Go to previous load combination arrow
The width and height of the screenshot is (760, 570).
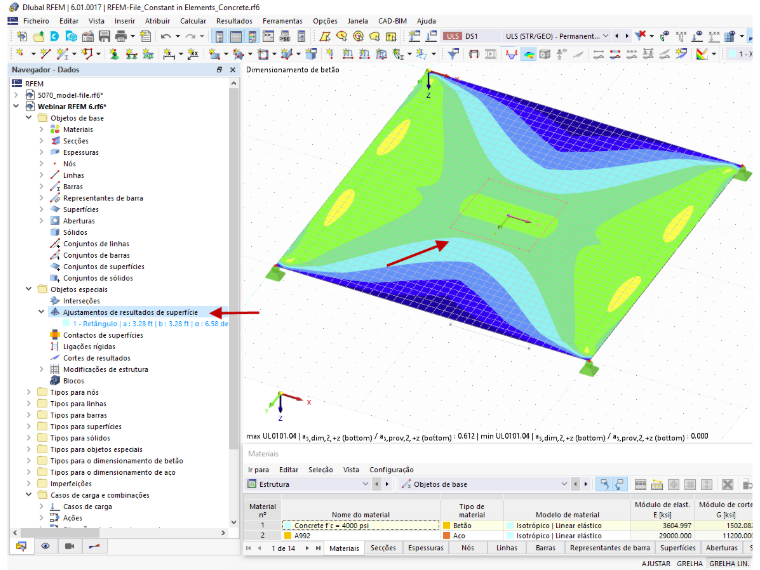pyautogui.click(x=617, y=36)
